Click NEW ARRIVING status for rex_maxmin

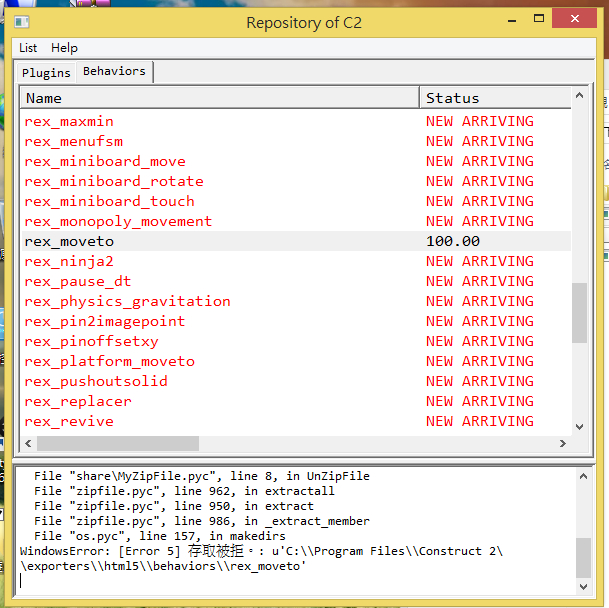[x=480, y=121]
